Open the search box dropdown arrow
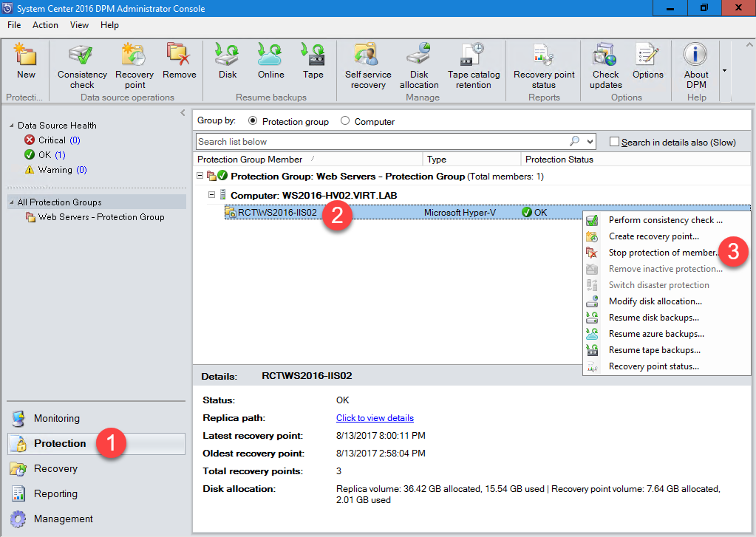This screenshot has width=756, height=537. point(590,142)
